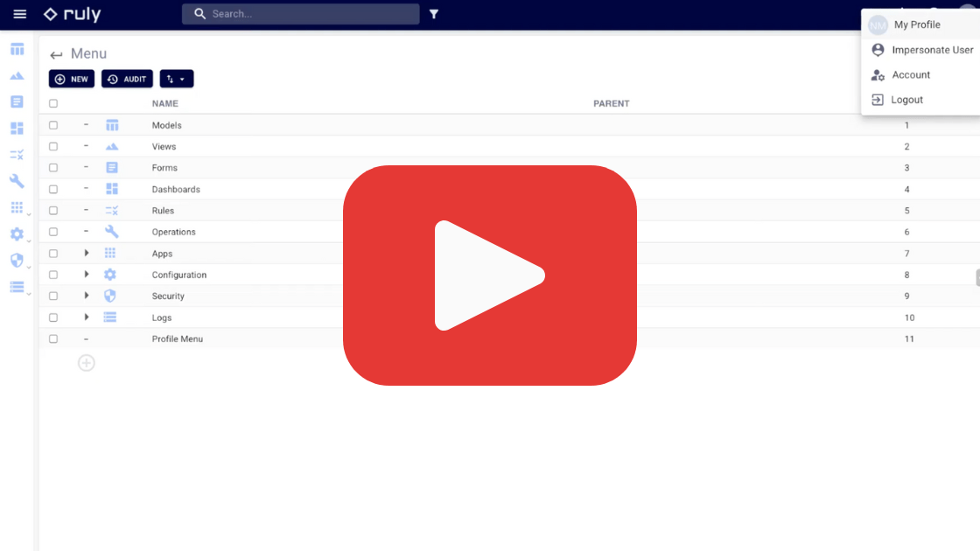
Task: Click the Rules row checklist icon
Action: pos(112,211)
